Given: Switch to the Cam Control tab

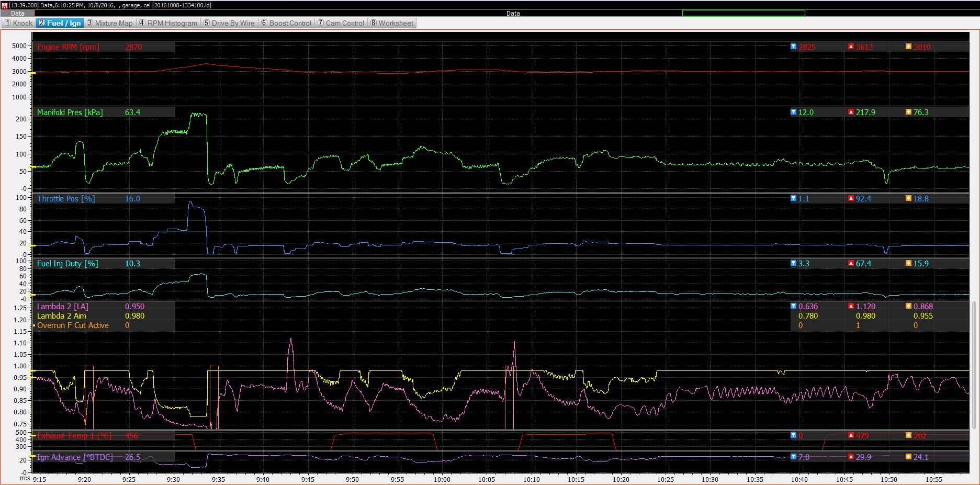Looking at the screenshot, I should point(341,23).
